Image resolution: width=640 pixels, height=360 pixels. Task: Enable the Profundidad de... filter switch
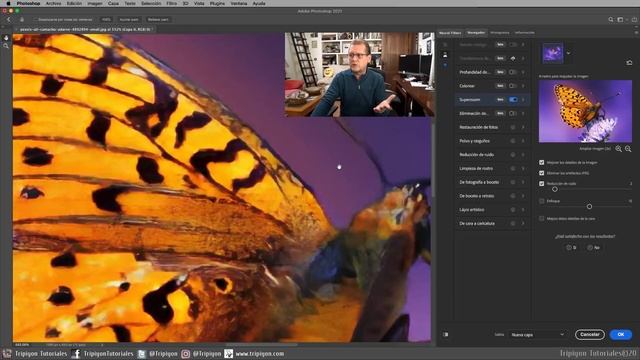tap(513, 72)
